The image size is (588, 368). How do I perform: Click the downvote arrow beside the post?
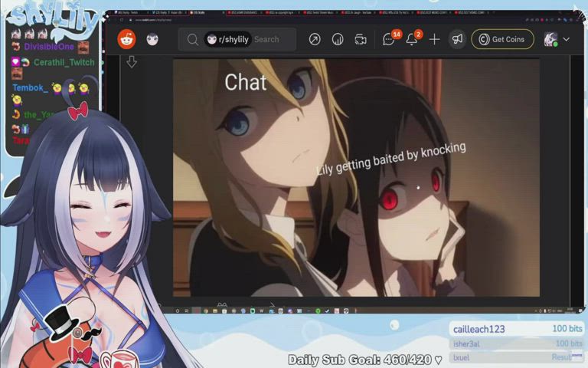132,62
